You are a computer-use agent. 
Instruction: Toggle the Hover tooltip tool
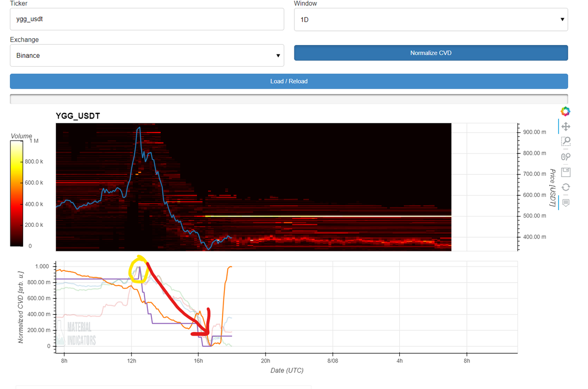pyautogui.click(x=565, y=202)
